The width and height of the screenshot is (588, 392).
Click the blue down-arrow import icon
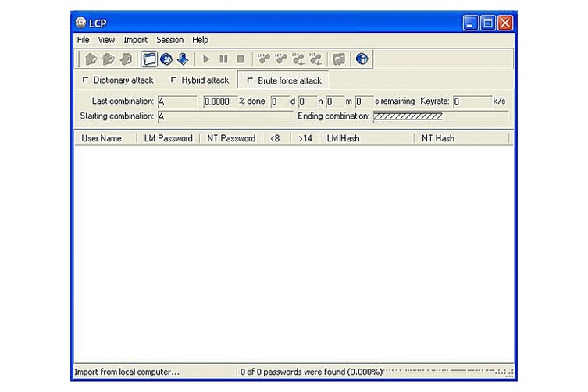coord(182,59)
